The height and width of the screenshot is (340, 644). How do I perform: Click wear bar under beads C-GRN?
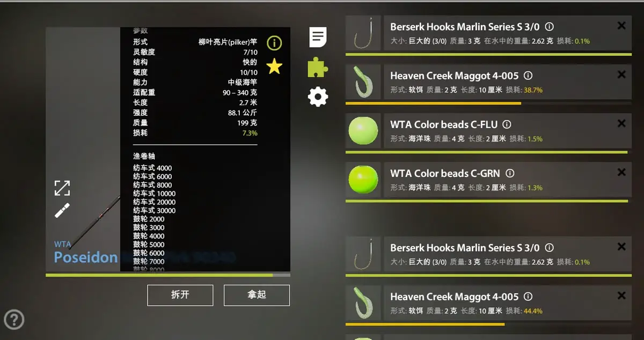[488, 201]
